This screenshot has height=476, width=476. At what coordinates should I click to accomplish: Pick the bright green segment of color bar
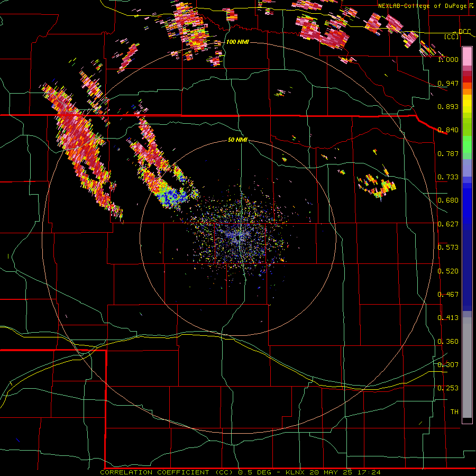(x=467, y=144)
